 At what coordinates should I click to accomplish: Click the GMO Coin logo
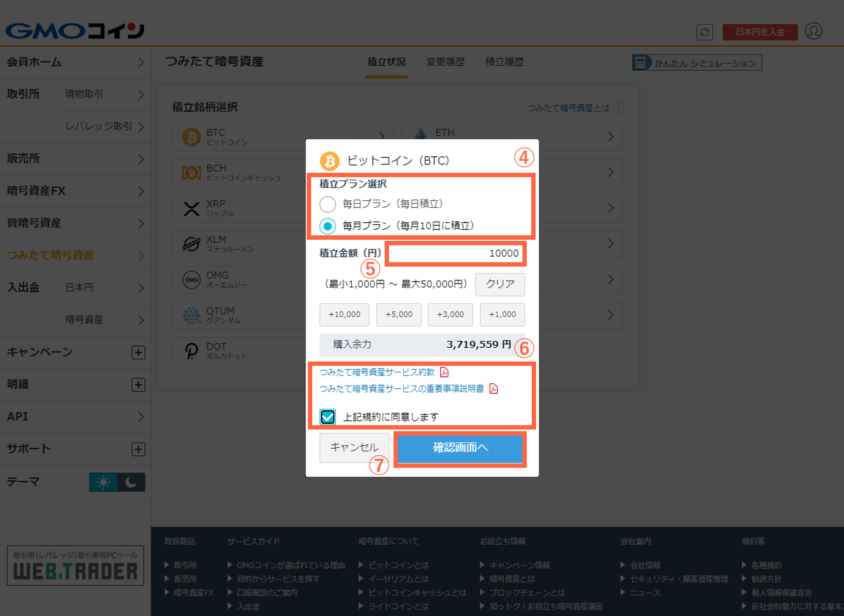[75, 31]
